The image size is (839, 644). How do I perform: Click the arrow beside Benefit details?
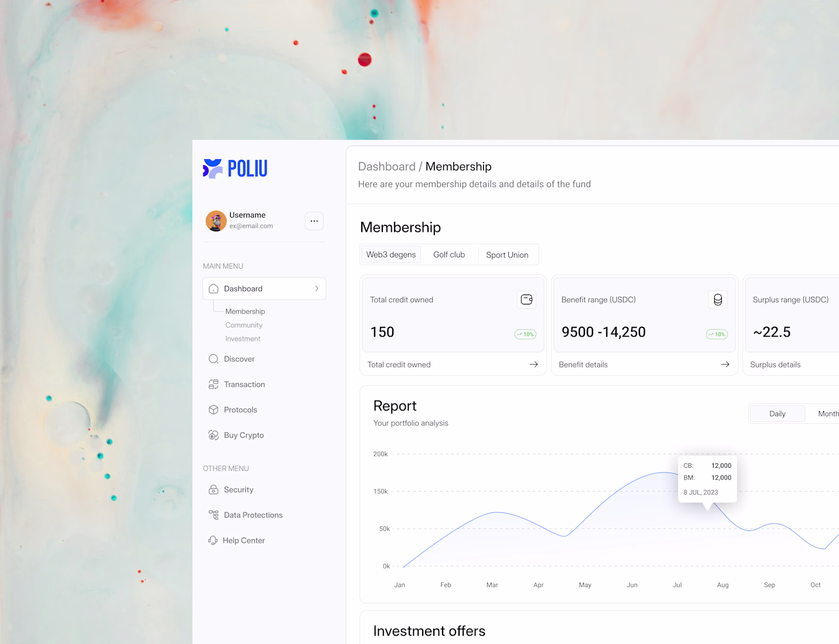(725, 364)
